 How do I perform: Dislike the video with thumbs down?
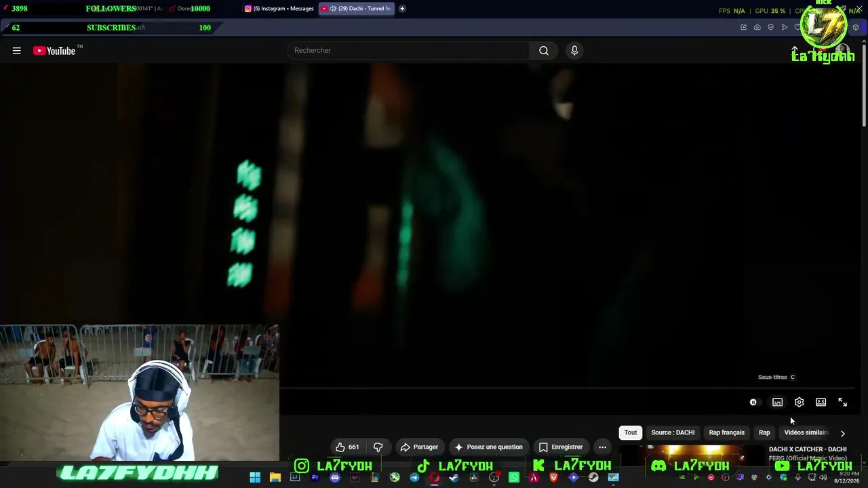pos(378,447)
